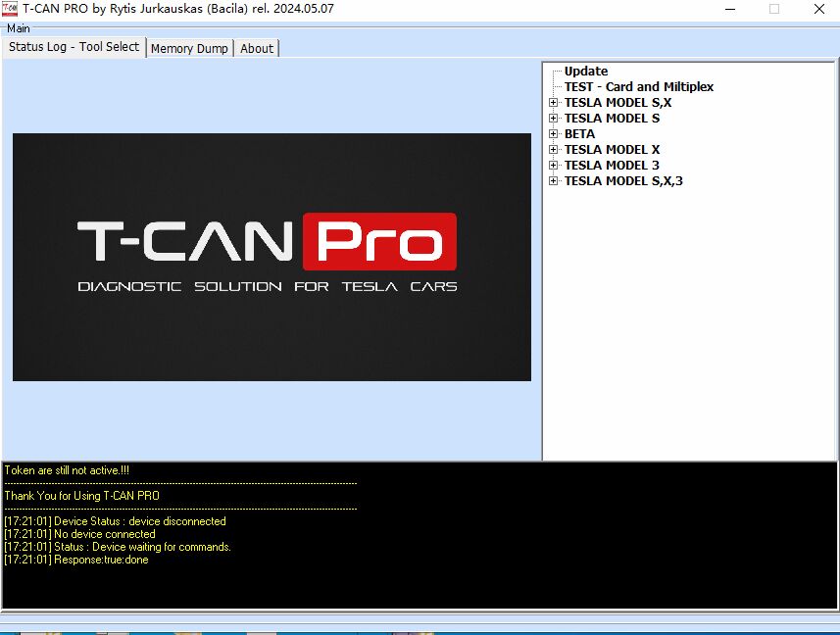Select the TESLA MODEL S label
The width and height of the screenshot is (840, 635).
pos(612,118)
